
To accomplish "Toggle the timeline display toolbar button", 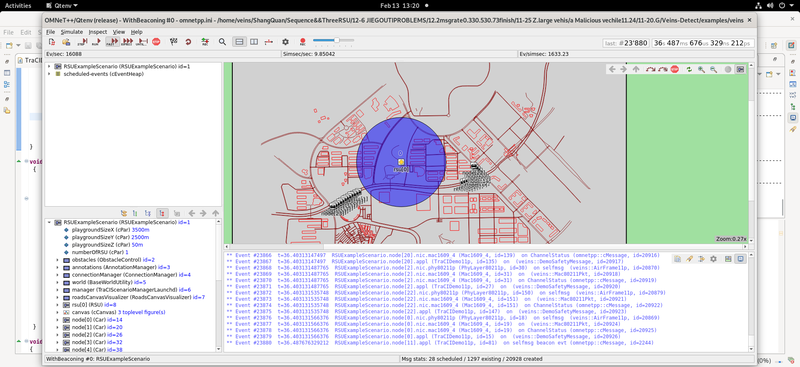I will tap(269, 42).
